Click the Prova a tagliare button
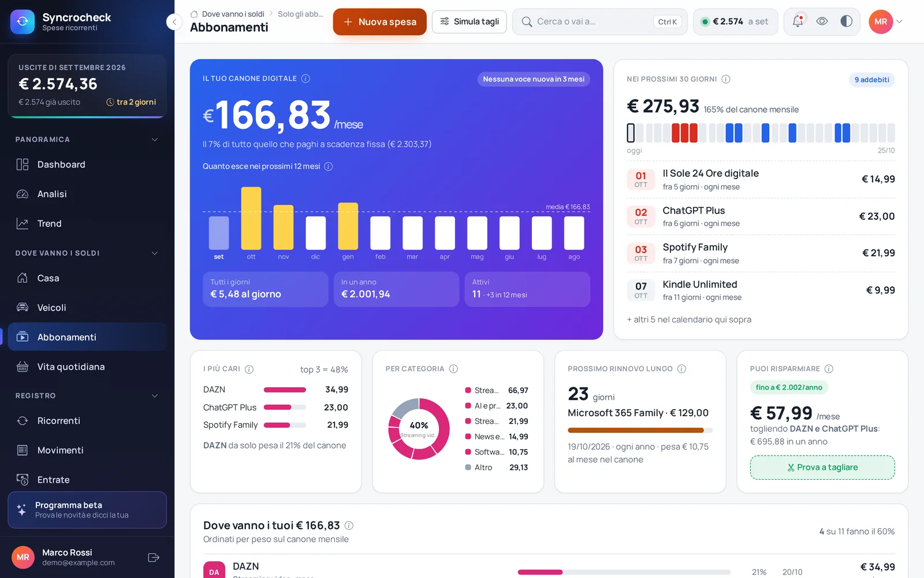924x578 pixels. click(x=822, y=468)
